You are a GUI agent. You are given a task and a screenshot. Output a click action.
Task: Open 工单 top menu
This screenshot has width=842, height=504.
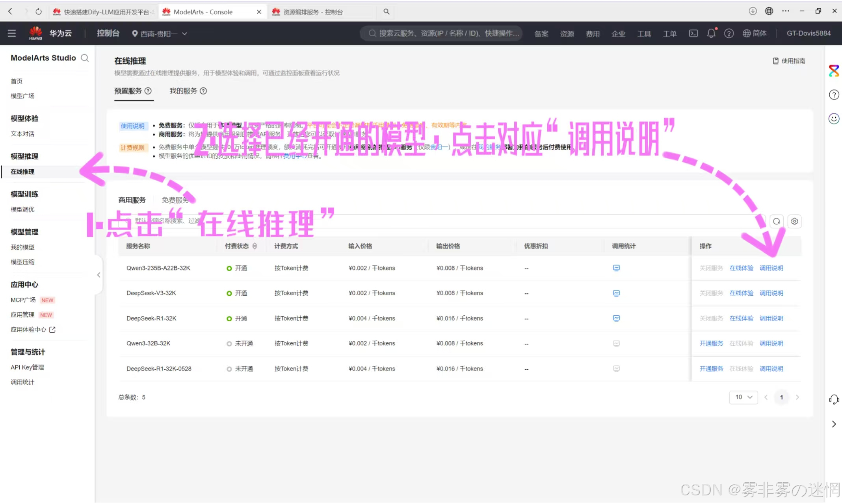[x=669, y=34]
